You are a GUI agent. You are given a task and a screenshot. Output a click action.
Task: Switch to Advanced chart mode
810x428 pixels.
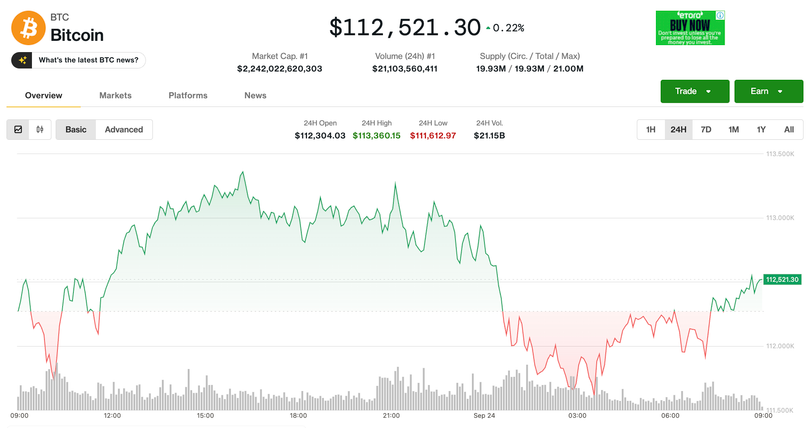124,129
